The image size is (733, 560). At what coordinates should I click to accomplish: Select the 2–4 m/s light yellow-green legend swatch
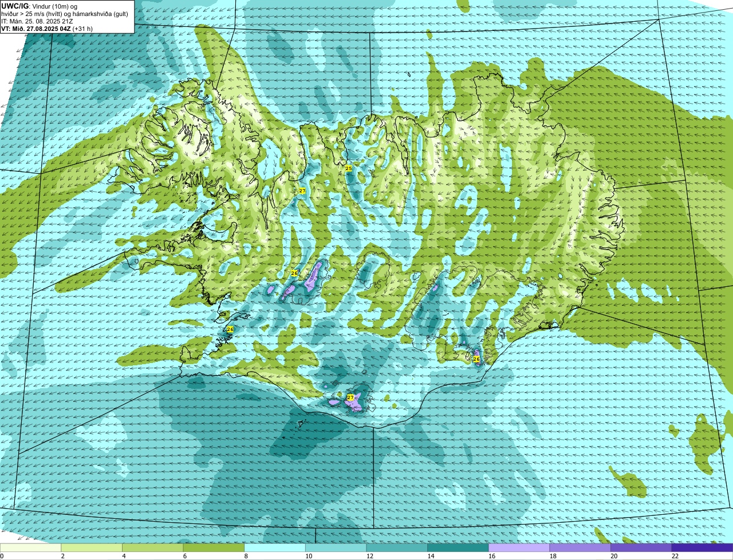click(x=92, y=547)
